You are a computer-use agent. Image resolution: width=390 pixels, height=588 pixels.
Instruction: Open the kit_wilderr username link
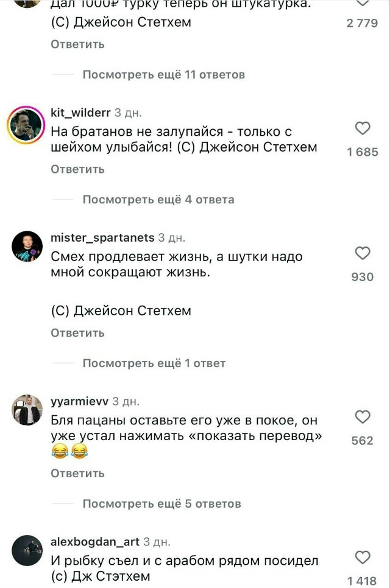click(x=80, y=113)
